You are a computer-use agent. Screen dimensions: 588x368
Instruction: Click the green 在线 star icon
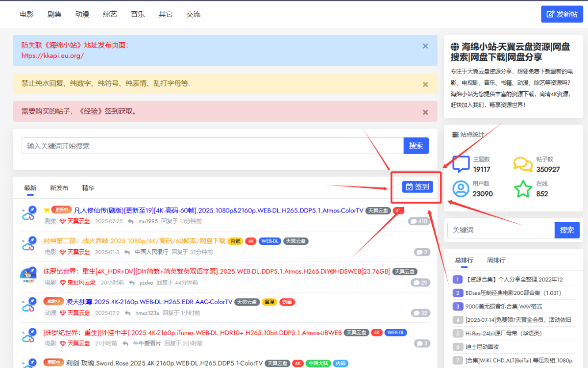523,188
